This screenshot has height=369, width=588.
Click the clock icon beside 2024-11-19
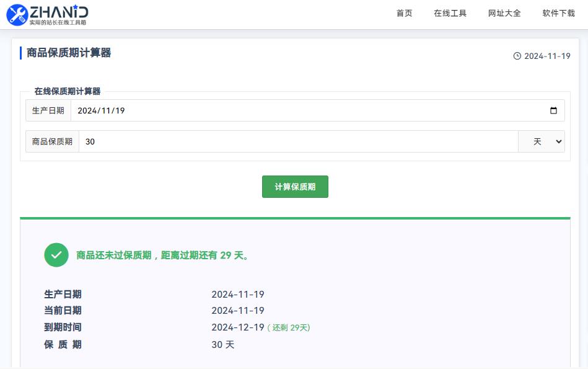tap(517, 56)
